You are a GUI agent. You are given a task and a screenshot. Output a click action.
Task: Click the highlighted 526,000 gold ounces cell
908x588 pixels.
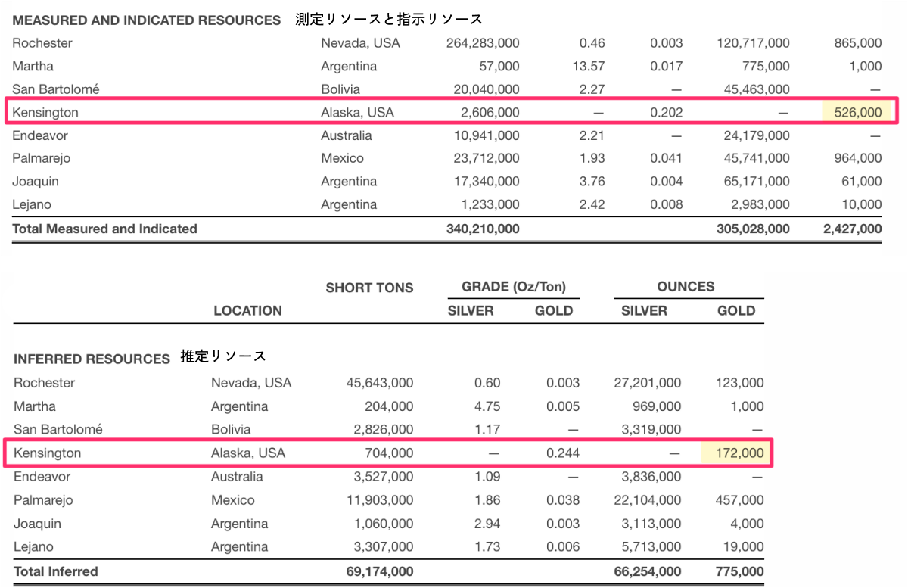[858, 112]
